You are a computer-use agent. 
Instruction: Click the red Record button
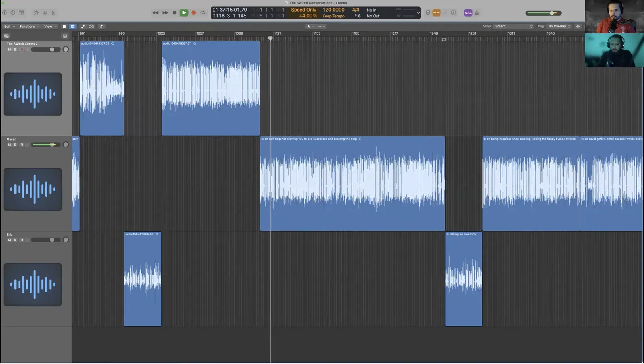tap(194, 13)
